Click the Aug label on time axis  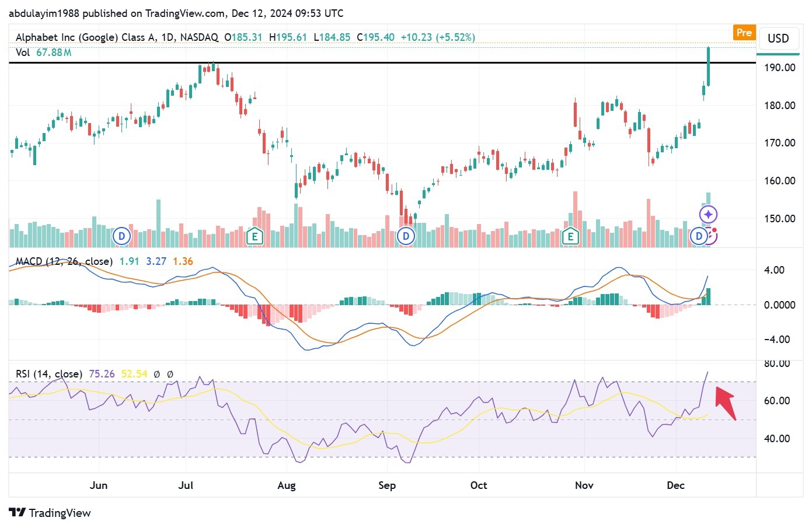pyautogui.click(x=287, y=485)
